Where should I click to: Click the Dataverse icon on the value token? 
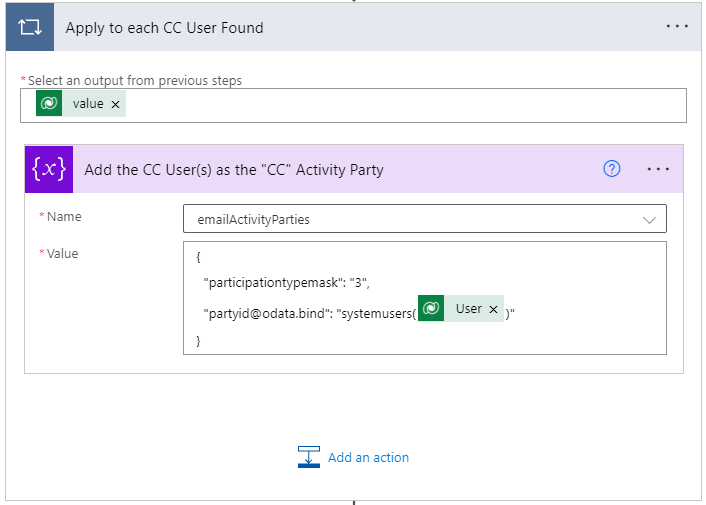point(49,104)
